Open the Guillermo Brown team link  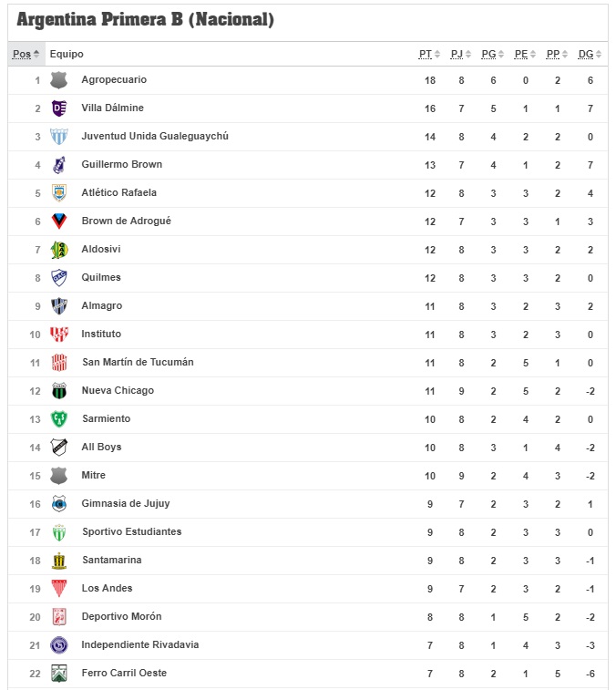[x=122, y=165]
